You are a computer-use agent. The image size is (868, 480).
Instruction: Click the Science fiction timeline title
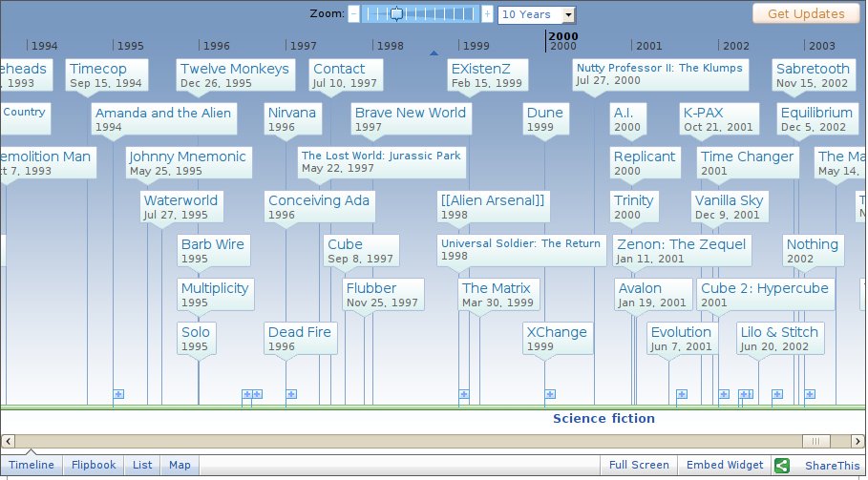click(x=603, y=419)
